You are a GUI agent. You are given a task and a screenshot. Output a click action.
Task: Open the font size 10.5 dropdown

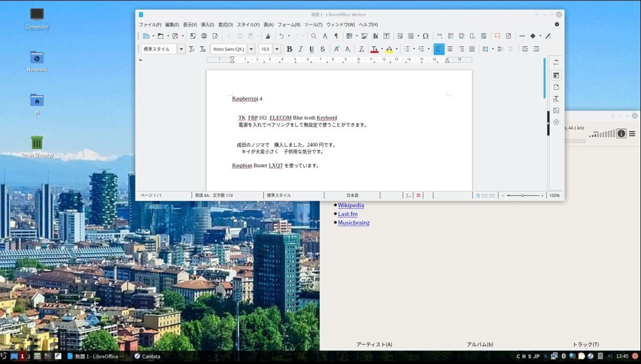point(276,49)
